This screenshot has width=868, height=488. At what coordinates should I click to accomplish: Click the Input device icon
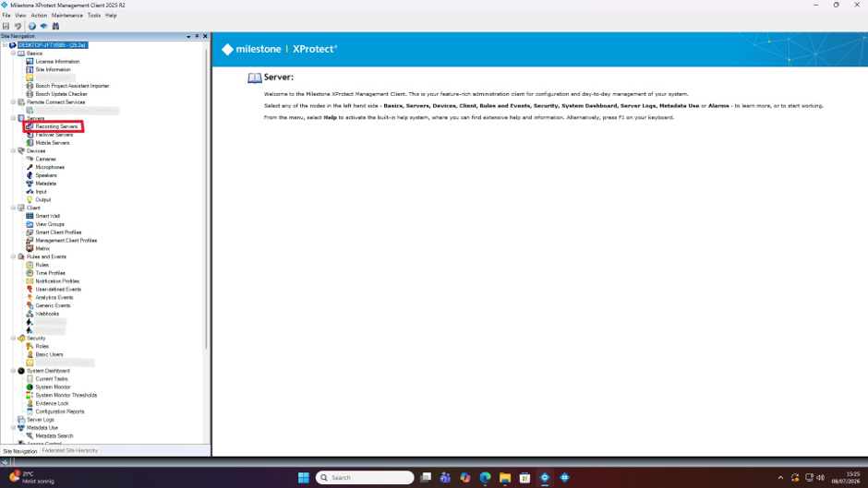click(30, 192)
